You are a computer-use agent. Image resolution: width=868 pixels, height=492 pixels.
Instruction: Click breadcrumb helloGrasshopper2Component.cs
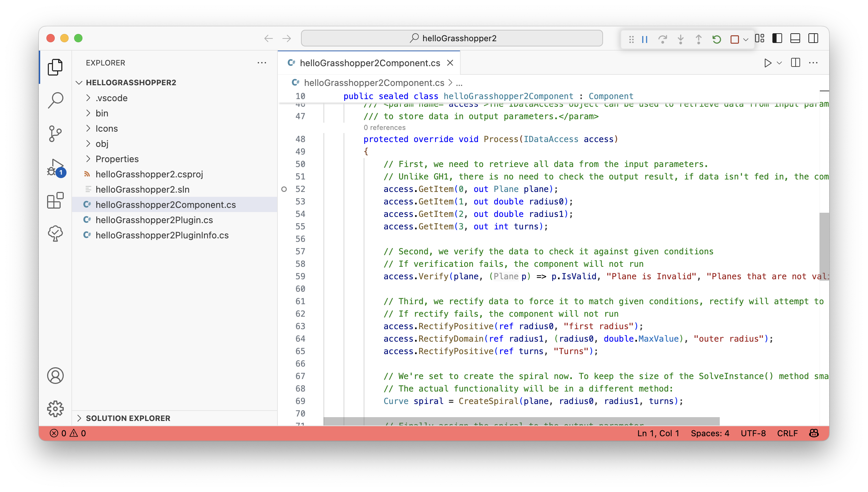click(x=374, y=82)
